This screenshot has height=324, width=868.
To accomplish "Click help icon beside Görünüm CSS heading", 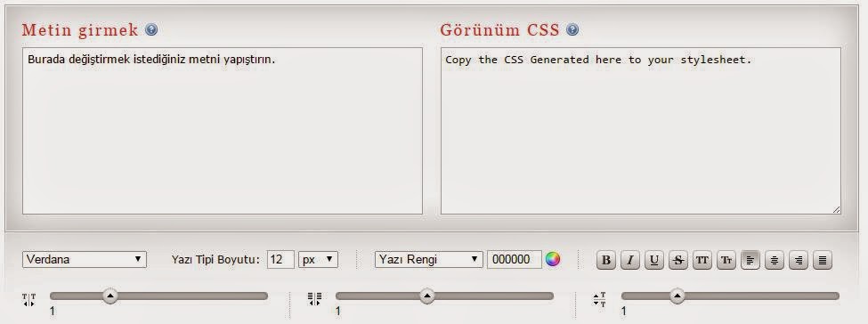I will (x=573, y=29).
